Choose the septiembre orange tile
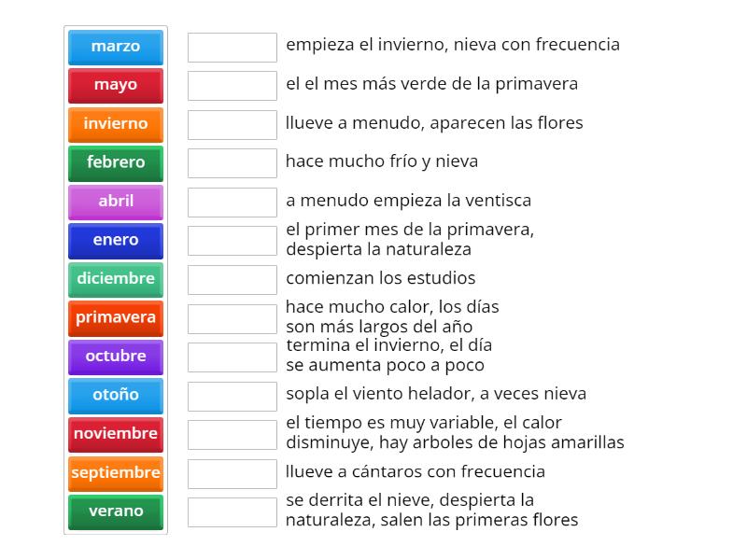This screenshot has width=747, height=560. pos(116,473)
